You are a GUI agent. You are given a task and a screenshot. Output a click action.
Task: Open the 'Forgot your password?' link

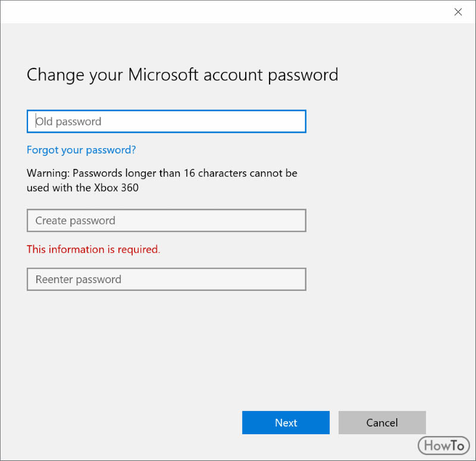(x=82, y=150)
